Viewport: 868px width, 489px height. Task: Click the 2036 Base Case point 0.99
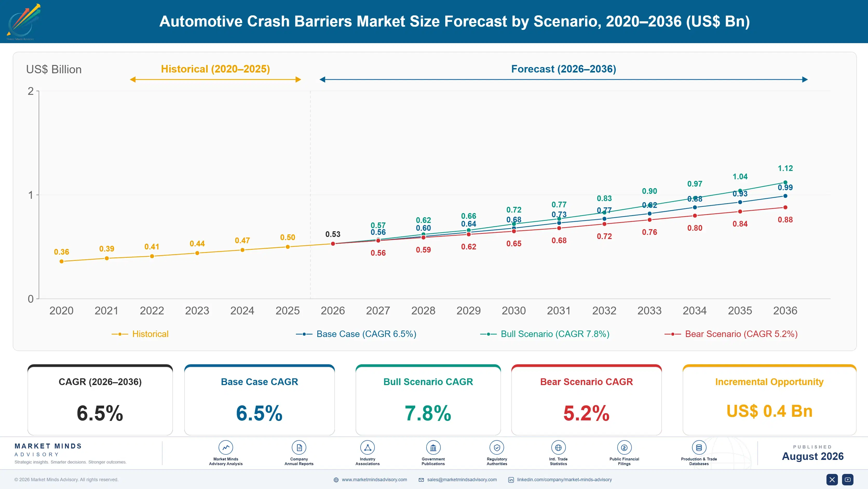(x=785, y=196)
